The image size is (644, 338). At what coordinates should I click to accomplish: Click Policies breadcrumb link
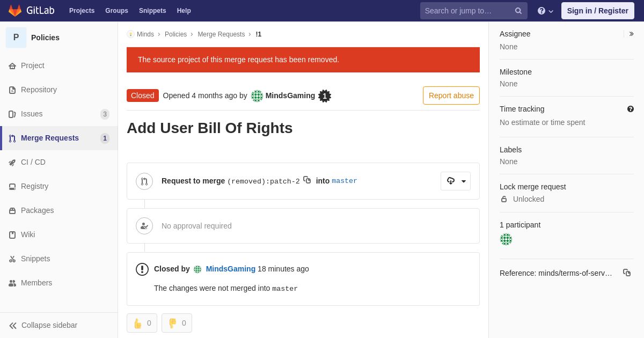coord(175,34)
